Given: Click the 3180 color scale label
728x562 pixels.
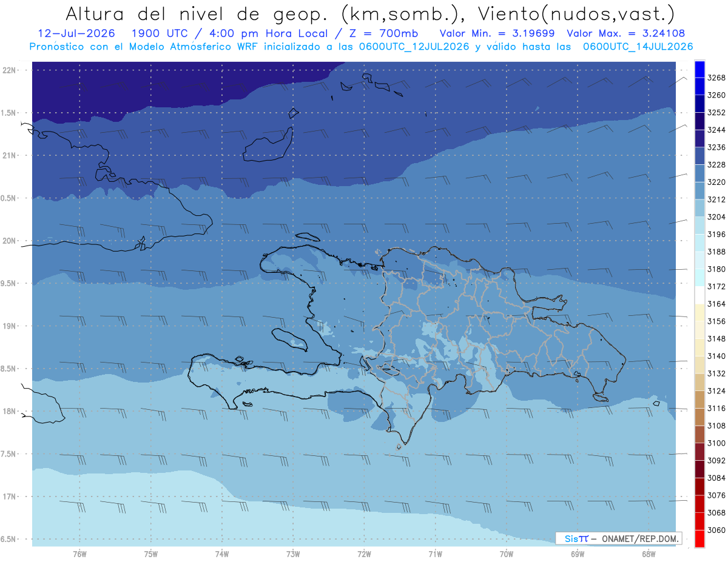Looking at the screenshot, I should (716, 269).
